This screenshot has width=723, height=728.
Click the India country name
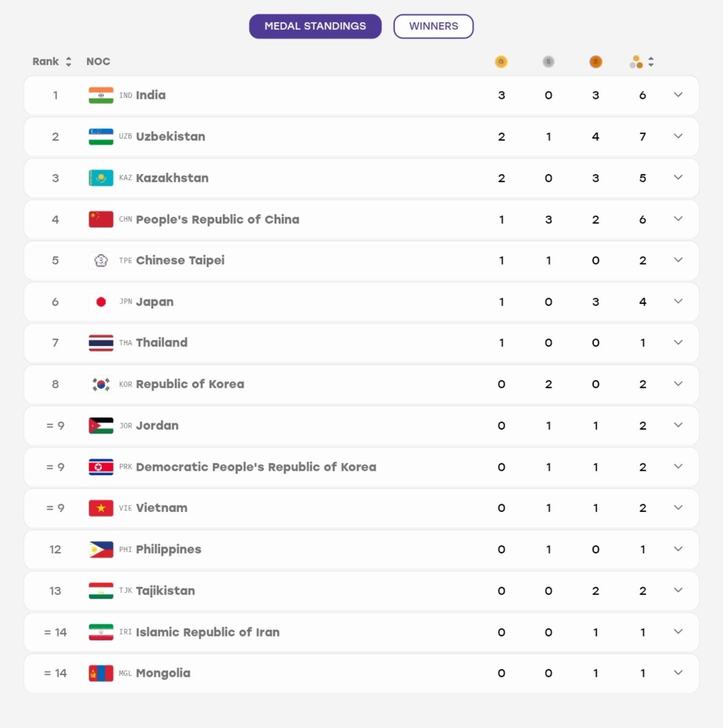[151, 95]
